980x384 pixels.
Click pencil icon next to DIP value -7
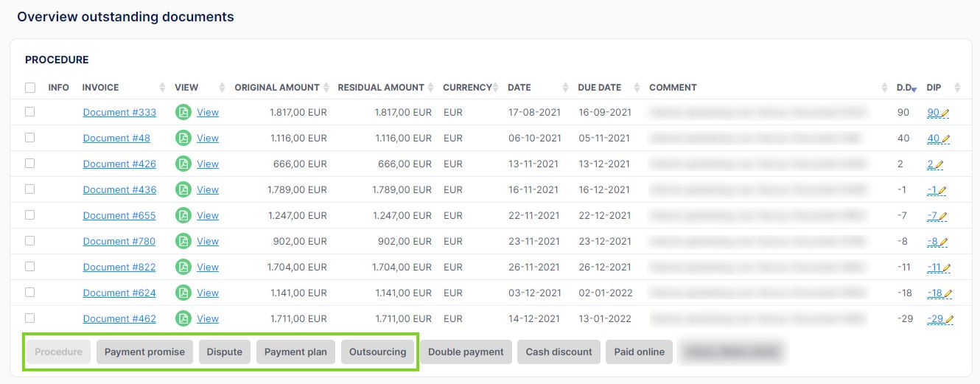(x=942, y=216)
